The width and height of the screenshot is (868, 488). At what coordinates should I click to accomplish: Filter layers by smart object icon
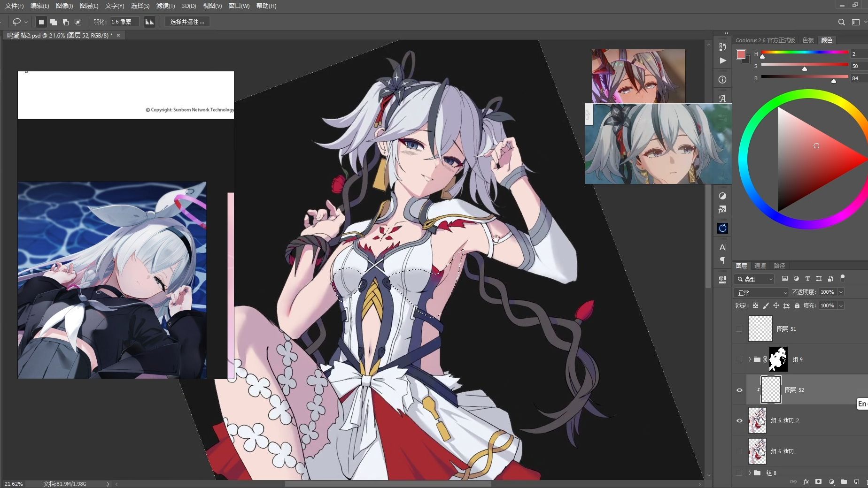click(x=830, y=279)
